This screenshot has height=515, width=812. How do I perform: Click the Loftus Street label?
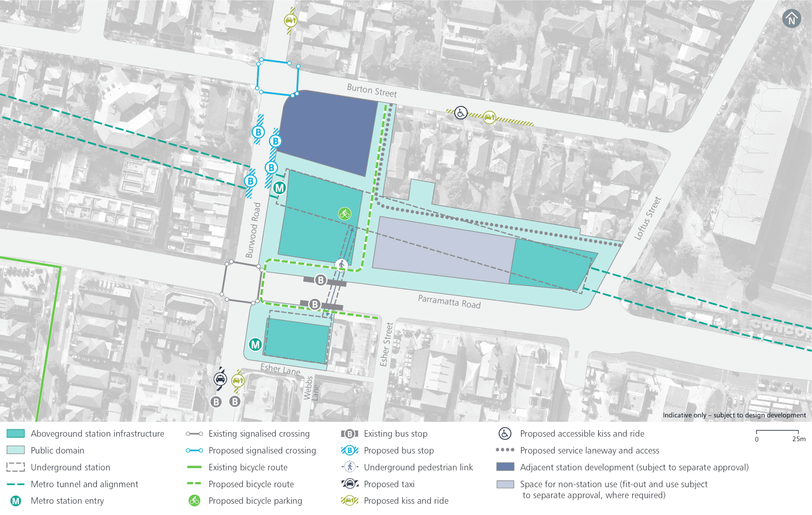[x=647, y=218]
